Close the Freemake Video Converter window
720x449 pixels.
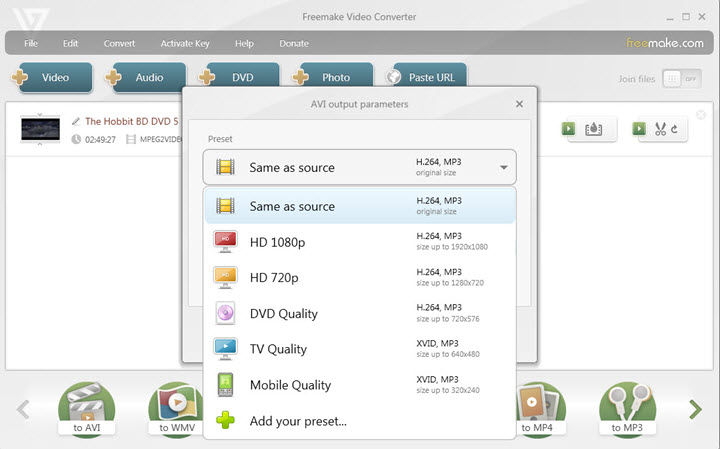702,17
